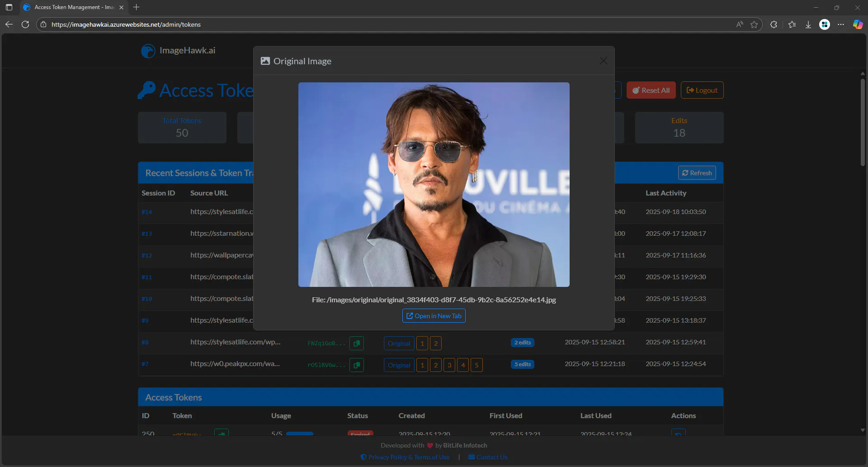Open edit 1 of session #8
The width and height of the screenshot is (868, 467).
[x=422, y=343]
